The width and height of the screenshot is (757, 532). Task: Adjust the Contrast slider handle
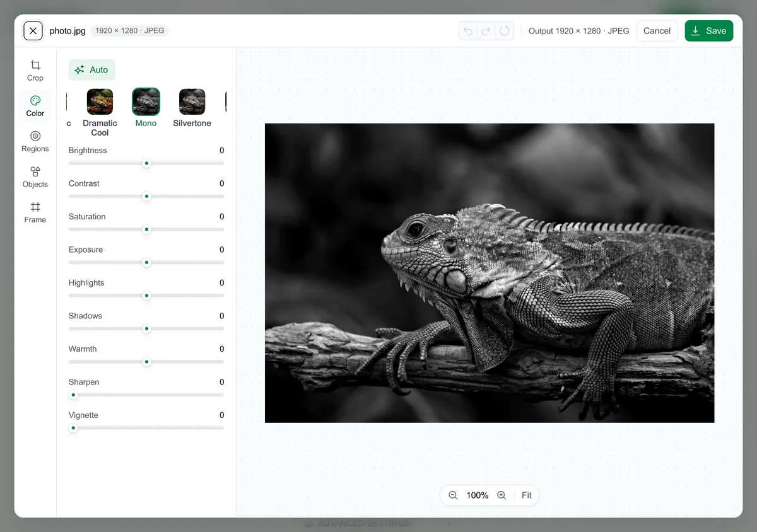coord(146,197)
